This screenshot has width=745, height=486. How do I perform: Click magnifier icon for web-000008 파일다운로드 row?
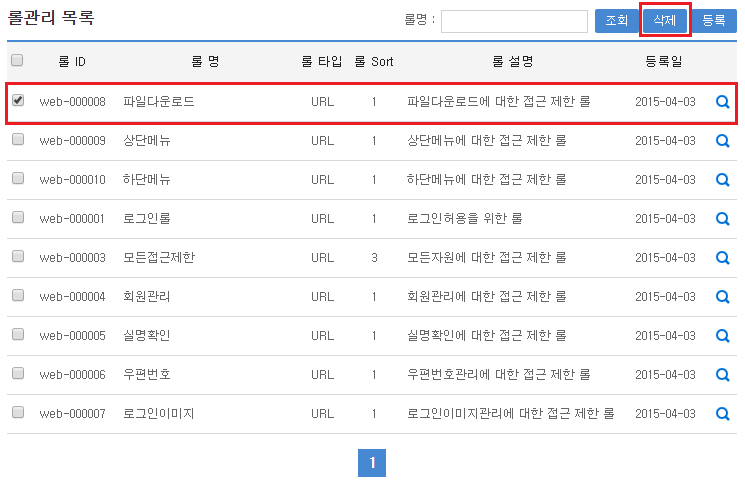point(723,102)
